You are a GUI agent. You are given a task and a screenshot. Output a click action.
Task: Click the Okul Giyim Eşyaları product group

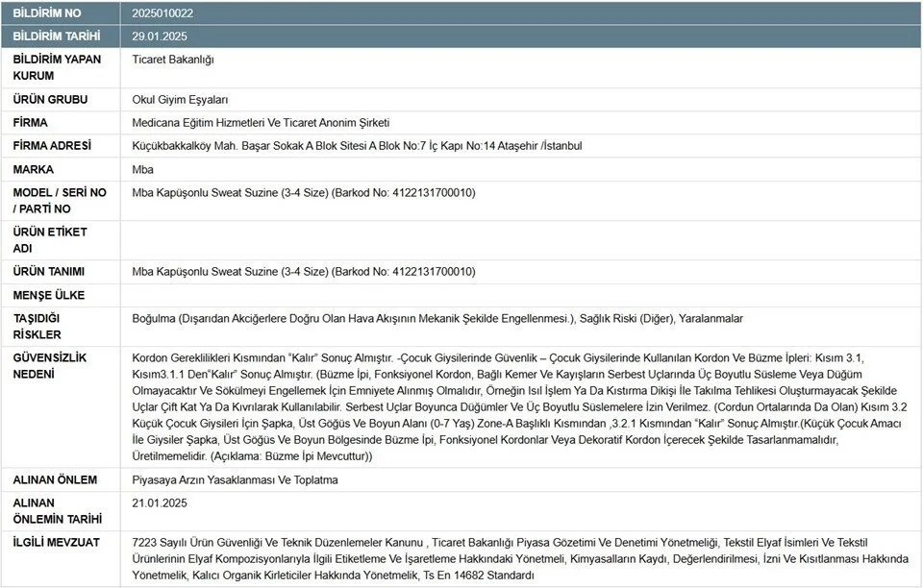click(x=180, y=99)
